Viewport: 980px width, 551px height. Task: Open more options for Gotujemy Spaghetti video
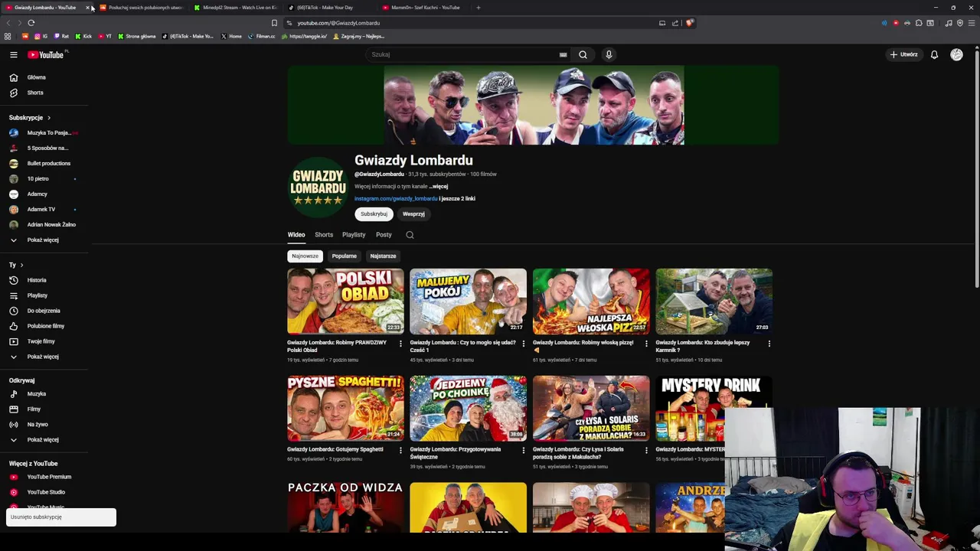(x=400, y=450)
